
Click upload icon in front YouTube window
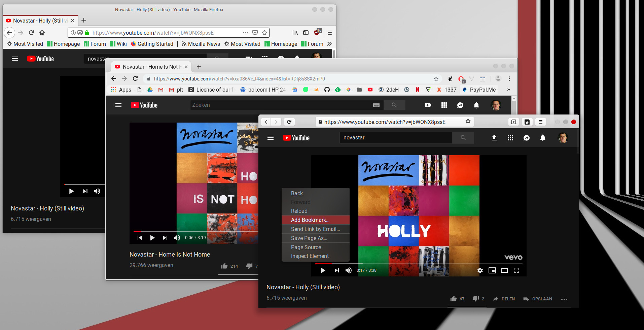click(x=494, y=138)
